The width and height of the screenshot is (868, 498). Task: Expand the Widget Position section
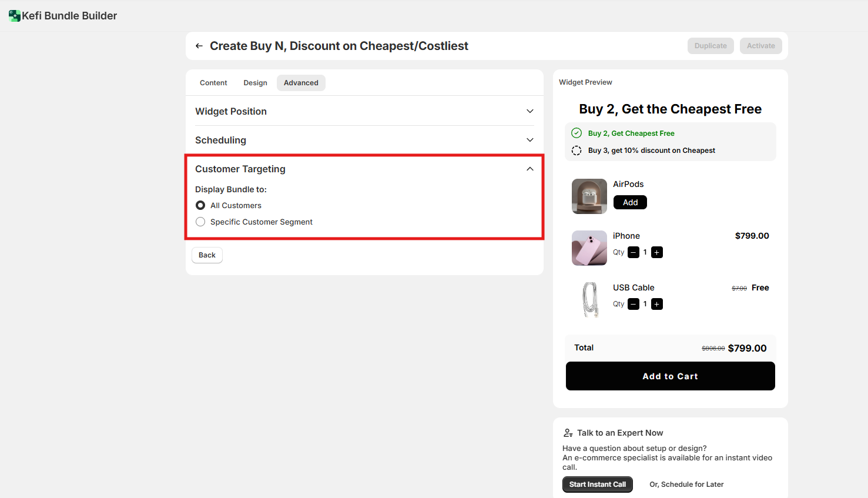coord(529,111)
